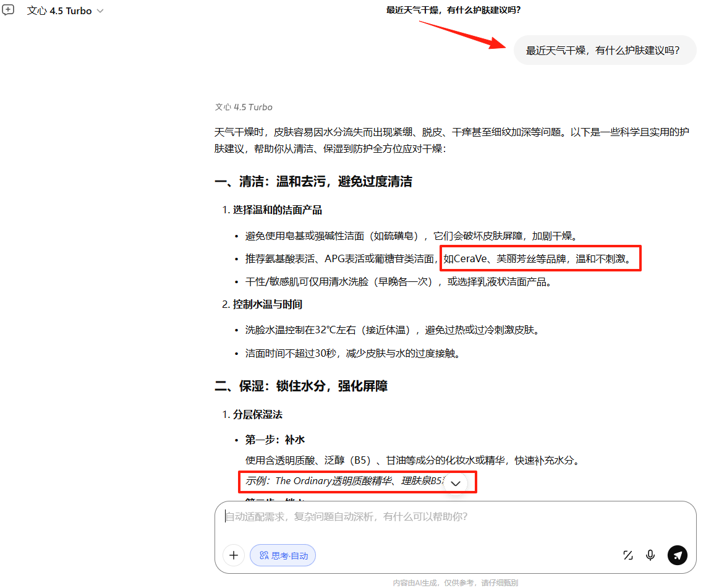Click the bullet 洁面时间不超过30秒
This screenshot has width=706, height=588.
tap(352, 354)
